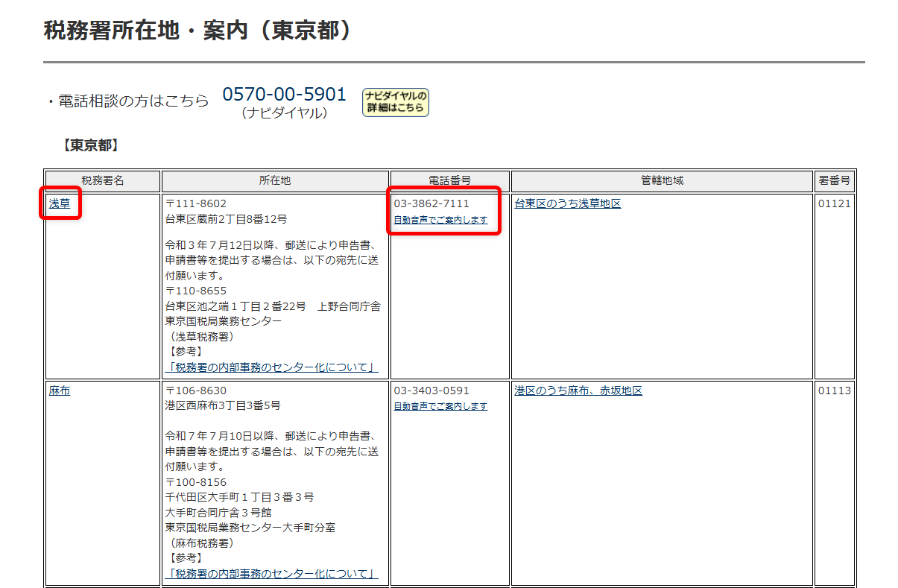Click postal code 〒111-8602
Image resolution: width=898 pixels, height=588 pixels.
click(x=196, y=203)
